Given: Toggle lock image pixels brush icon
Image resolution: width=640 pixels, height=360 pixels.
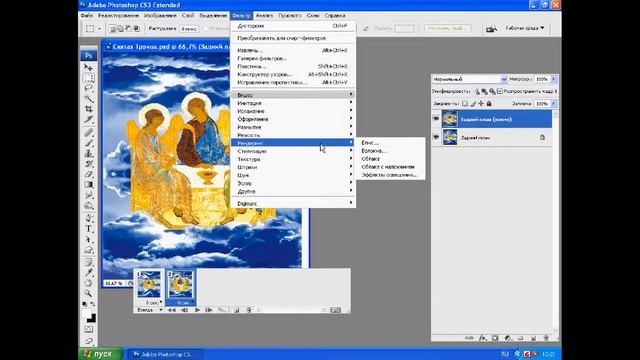Looking at the screenshot, I should (x=473, y=104).
